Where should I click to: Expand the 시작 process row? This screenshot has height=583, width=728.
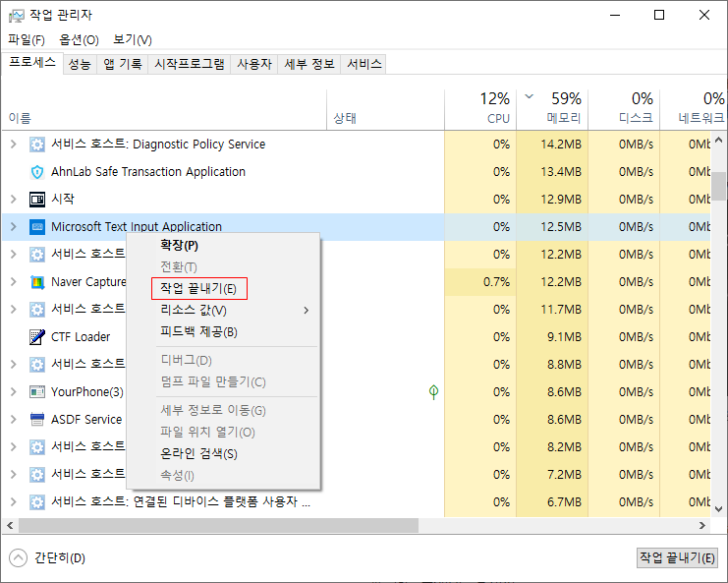click(x=14, y=200)
